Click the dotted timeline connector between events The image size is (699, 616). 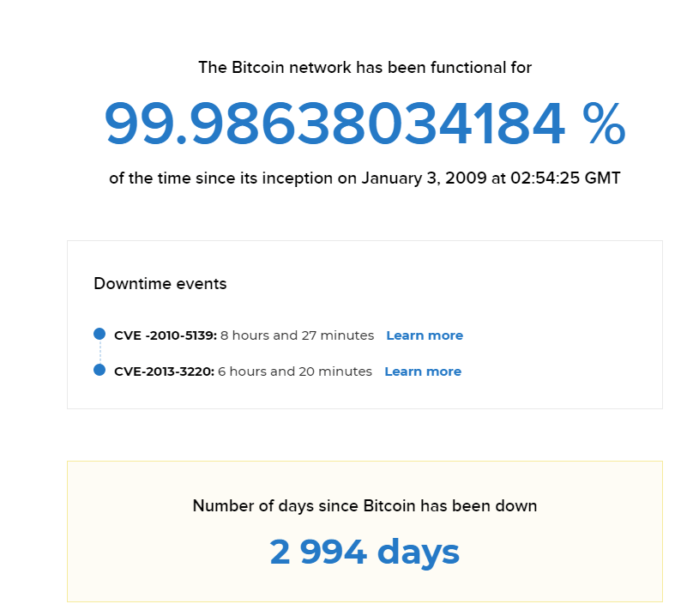coord(99,352)
